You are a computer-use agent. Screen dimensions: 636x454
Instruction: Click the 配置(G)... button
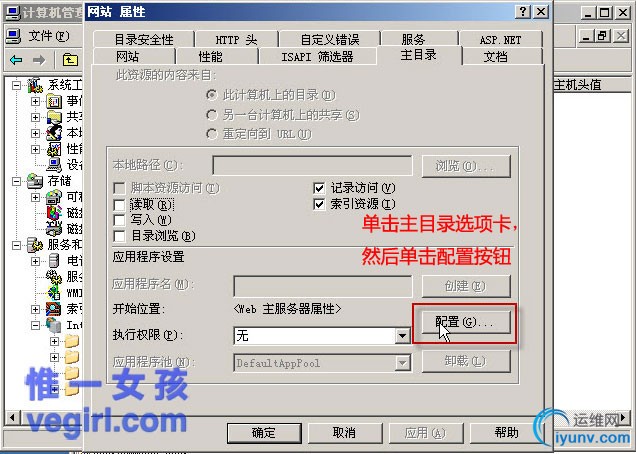point(466,323)
